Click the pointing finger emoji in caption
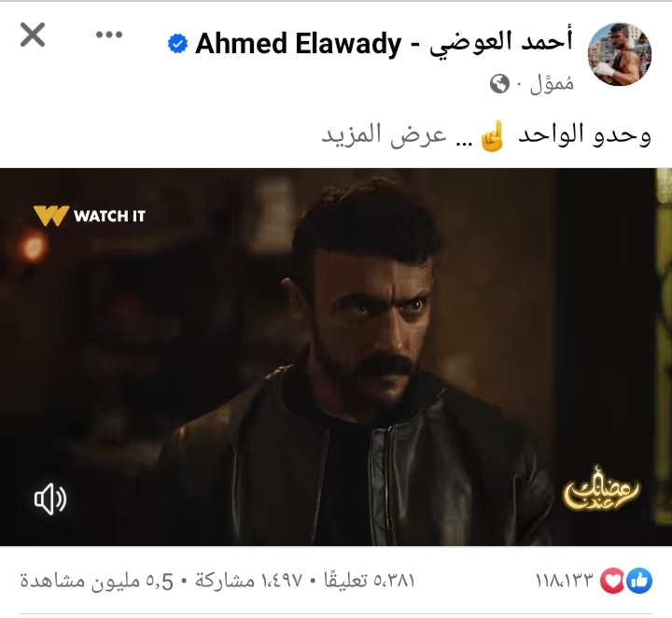 [x=492, y=136]
